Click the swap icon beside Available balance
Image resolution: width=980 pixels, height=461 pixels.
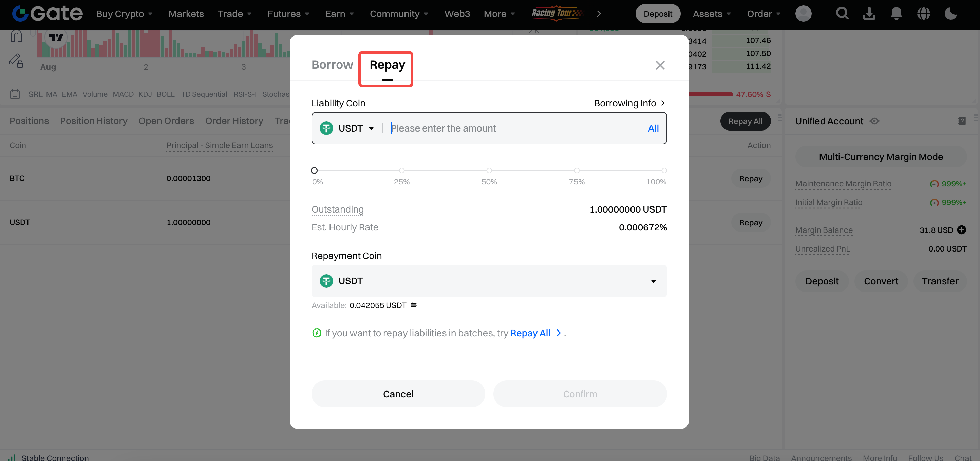(x=414, y=305)
